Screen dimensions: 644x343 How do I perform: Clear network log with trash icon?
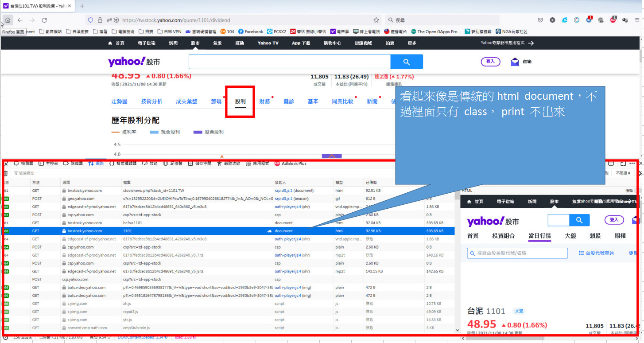[x=6, y=173]
